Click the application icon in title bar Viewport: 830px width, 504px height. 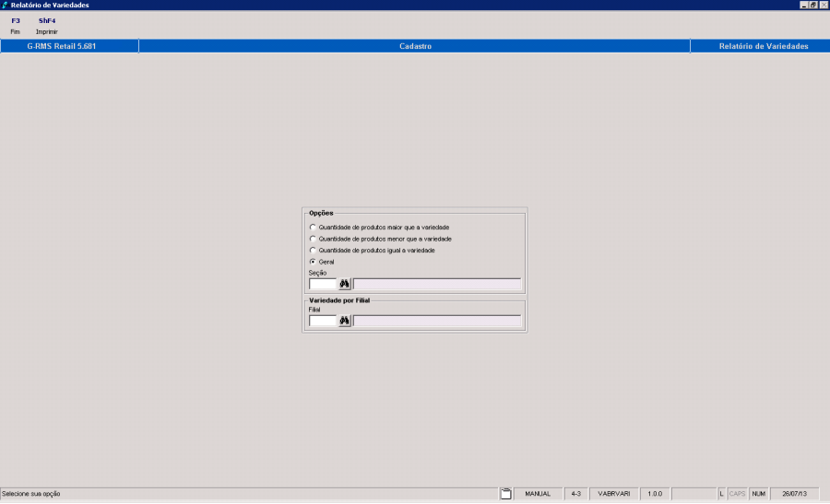(x=5, y=5)
